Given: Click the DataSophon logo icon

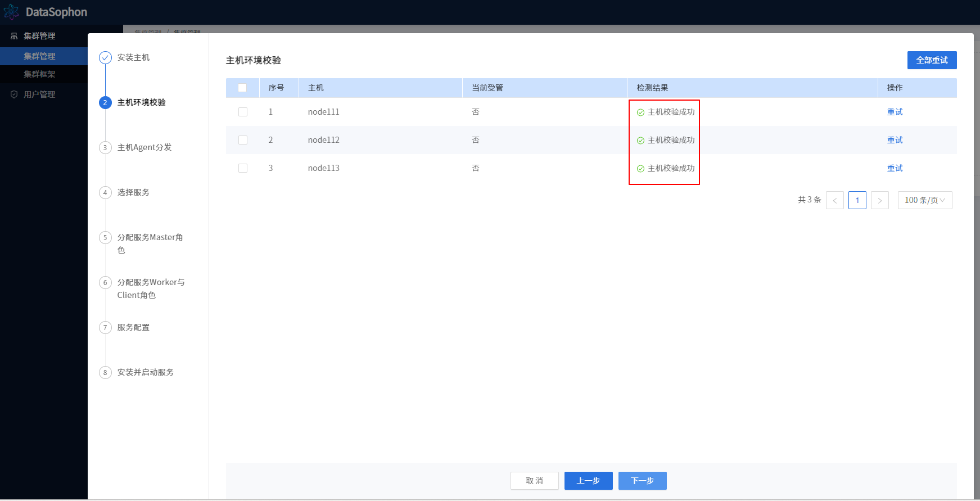Looking at the screenshot, I should click(11, 12).
